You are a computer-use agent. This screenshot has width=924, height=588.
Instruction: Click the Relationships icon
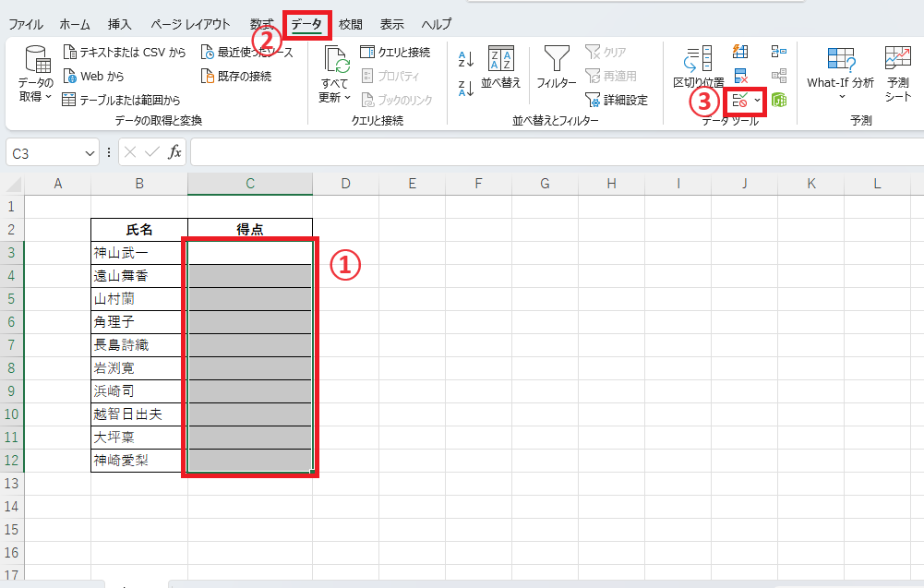[779, 76]
